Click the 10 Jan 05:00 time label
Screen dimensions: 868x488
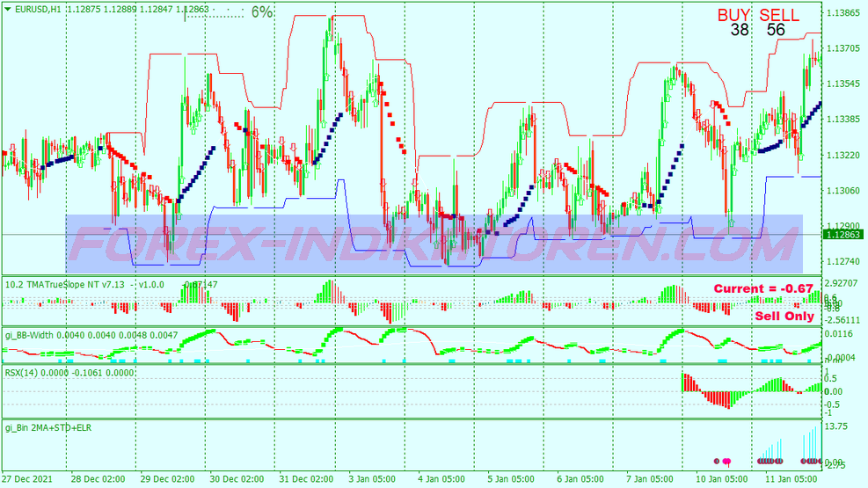coord(721,478)
